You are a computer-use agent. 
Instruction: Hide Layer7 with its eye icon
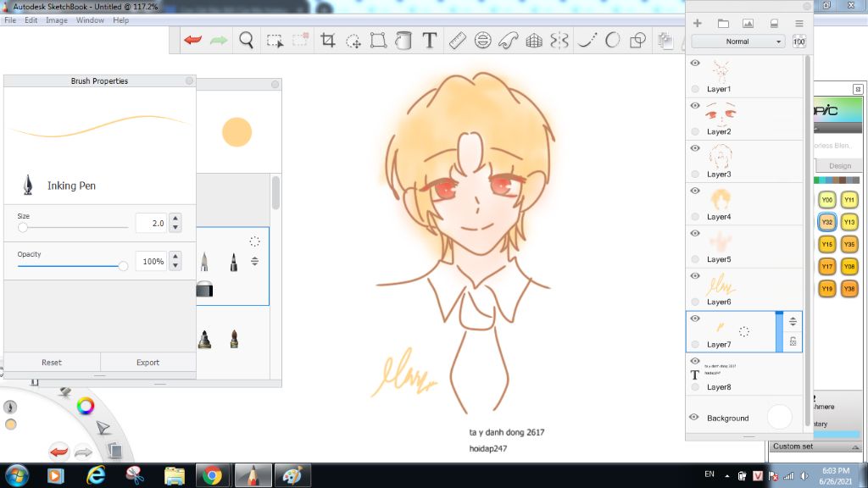pyautogui.click(x=695, y=319)
